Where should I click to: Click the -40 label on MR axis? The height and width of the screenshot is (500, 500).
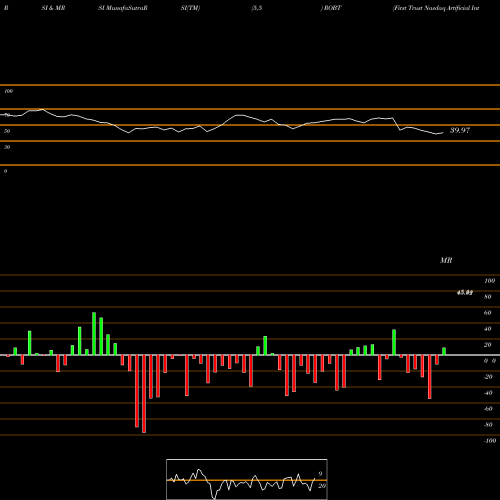click(x=488, y=393)
